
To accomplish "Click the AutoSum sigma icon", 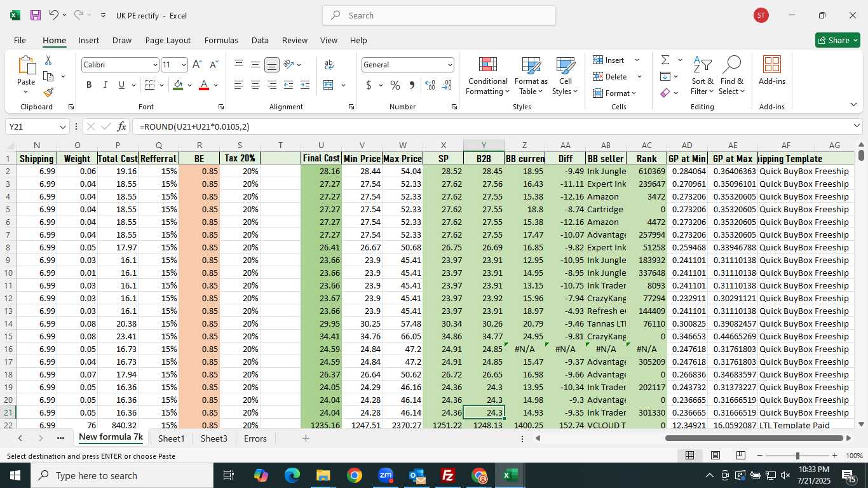I will point(665,60).
